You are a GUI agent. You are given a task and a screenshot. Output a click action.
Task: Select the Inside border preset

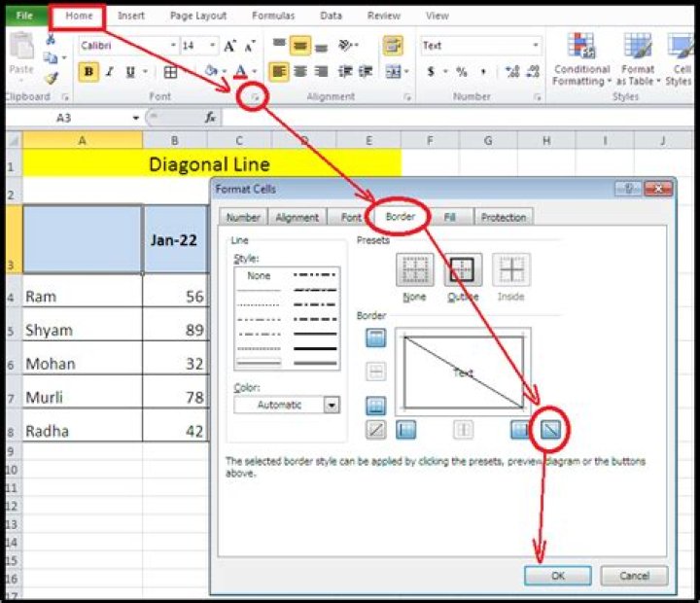click(x=511, y=269)
